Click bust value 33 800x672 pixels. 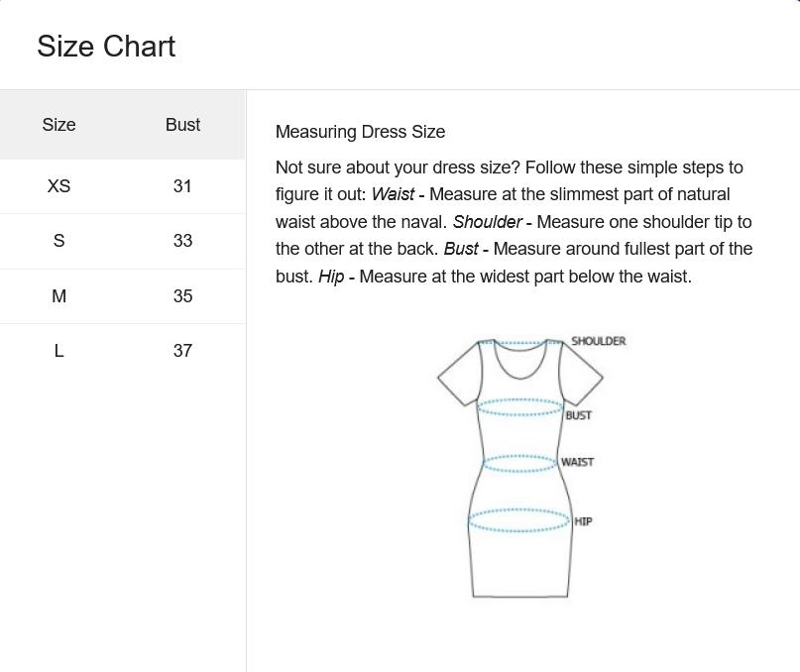point(182,241)
